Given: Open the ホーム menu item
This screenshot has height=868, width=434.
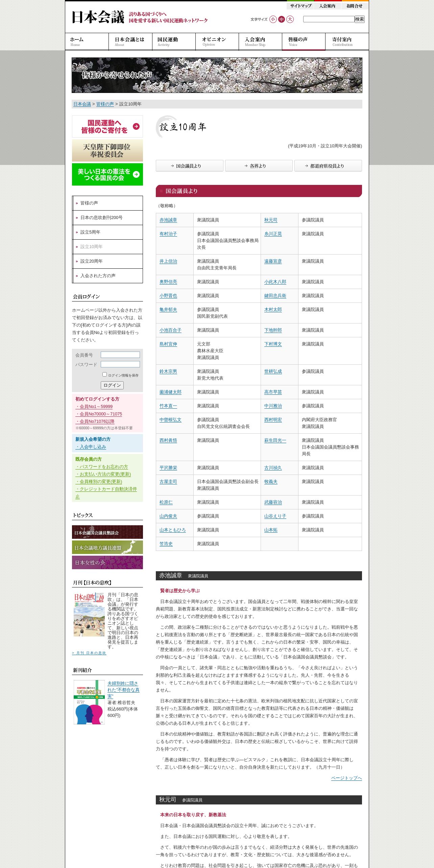Looking at the screenshot, I should [x=87, y=42].
